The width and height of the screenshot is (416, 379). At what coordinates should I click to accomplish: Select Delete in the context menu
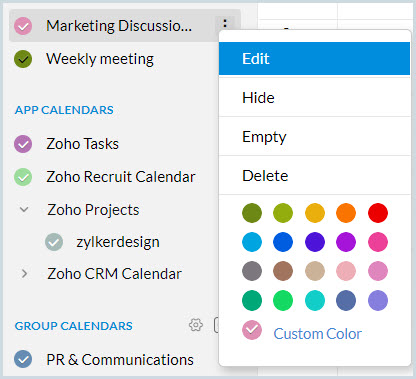(x=314, y=176)
